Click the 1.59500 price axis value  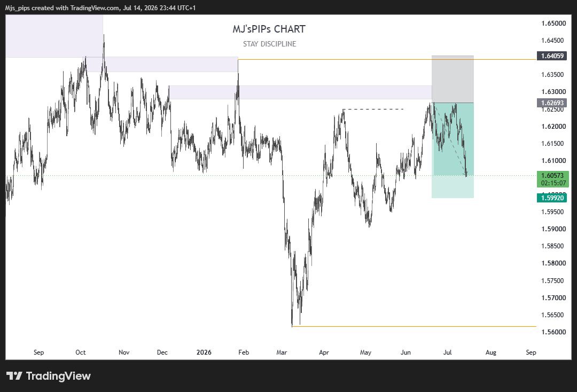[552, 212]
